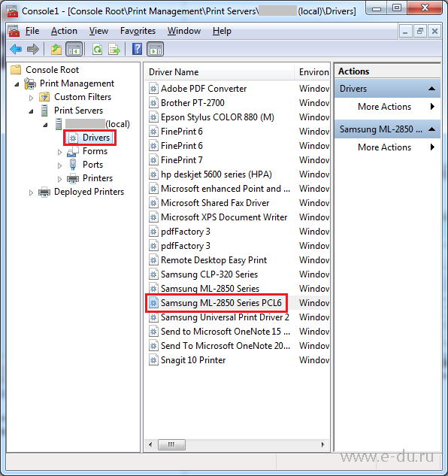Screen dimensions: 448x476
Task: Restore the inner MDI child window
Action: click(x=420, y=32)
